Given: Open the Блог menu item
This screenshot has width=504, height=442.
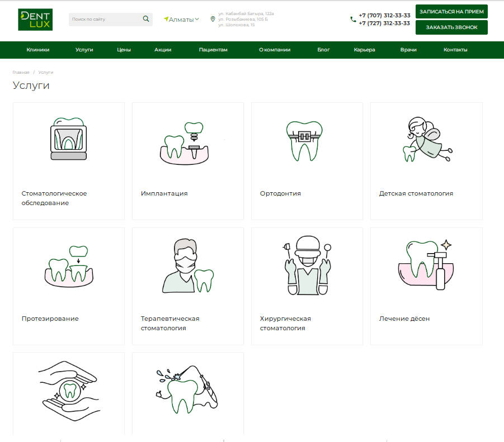Looking at the screenshot, I should point(324,50).
